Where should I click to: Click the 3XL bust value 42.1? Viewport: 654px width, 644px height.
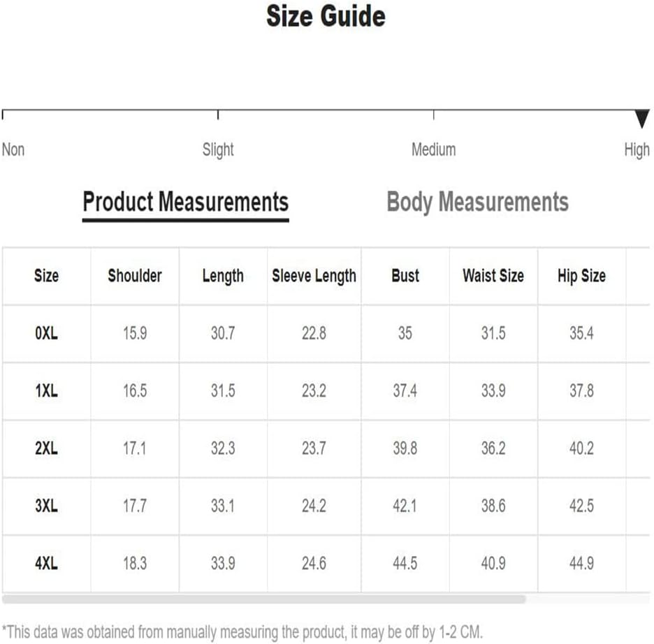405,506
